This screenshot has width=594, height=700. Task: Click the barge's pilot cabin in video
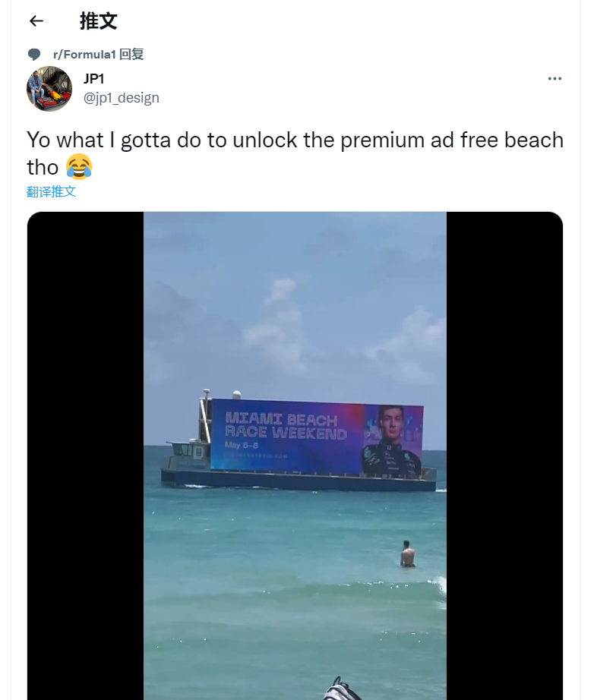click(188, 452)
